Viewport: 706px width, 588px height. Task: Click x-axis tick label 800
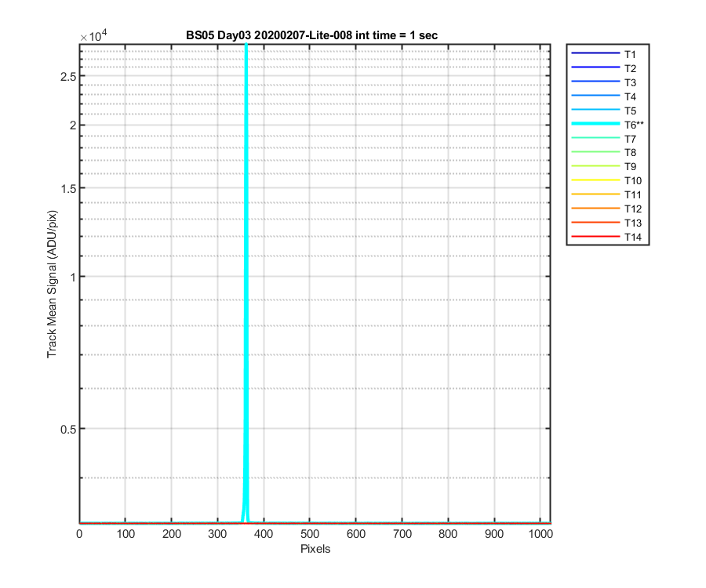coord(448,534)
